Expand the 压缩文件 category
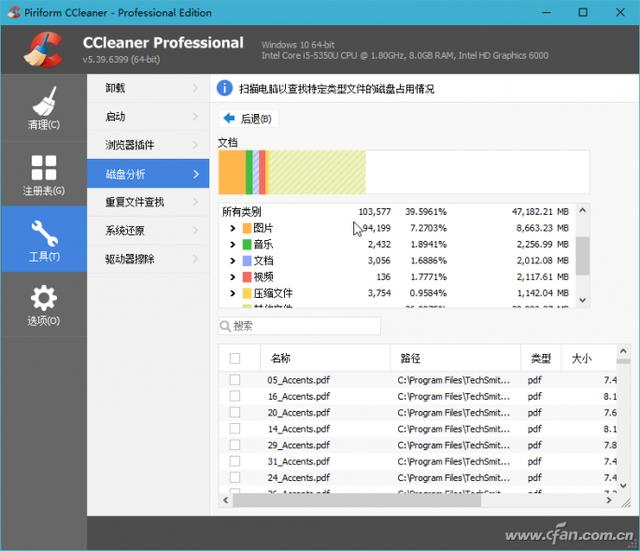The width and height of the screenshot is (640, 551). pos(233,293)
